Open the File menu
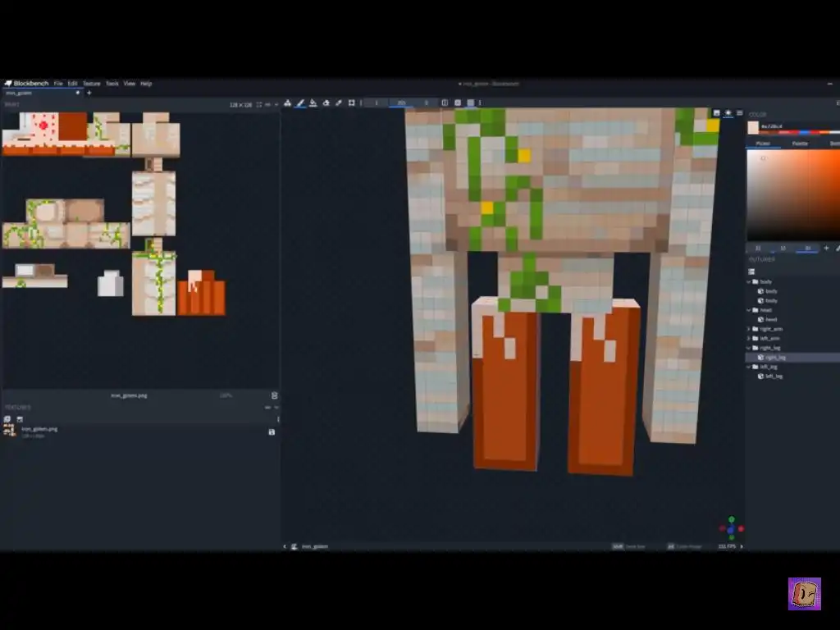The width and height of the screenshot is (840, 630). (x=58, y=84)
